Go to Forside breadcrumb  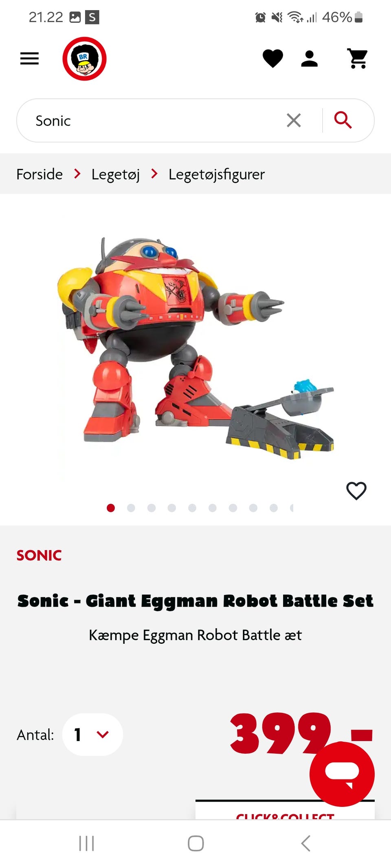(40, 174)
